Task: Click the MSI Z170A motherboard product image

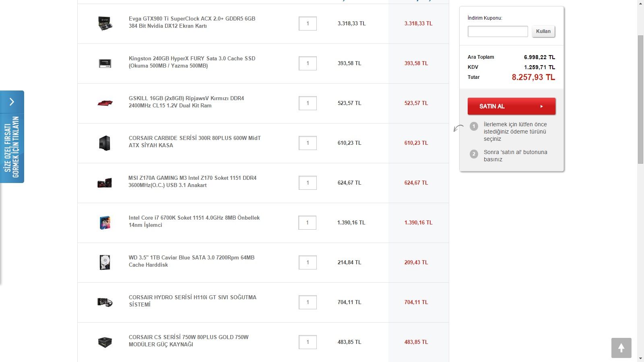Action: point(105,183)
